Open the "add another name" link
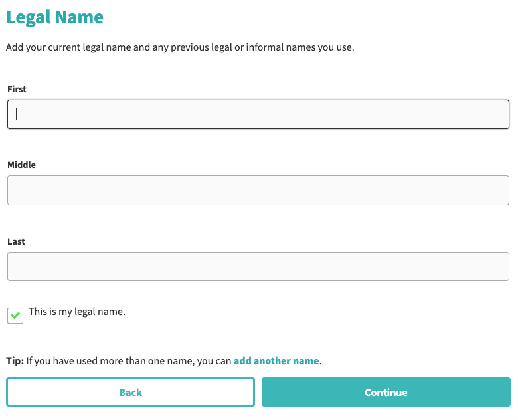518x420 pixels. point(276,362)
